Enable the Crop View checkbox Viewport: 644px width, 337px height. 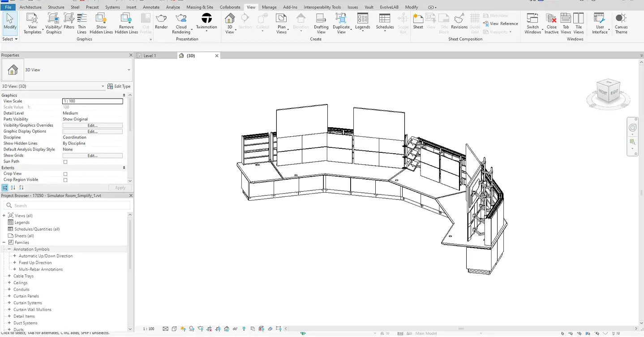65,173
